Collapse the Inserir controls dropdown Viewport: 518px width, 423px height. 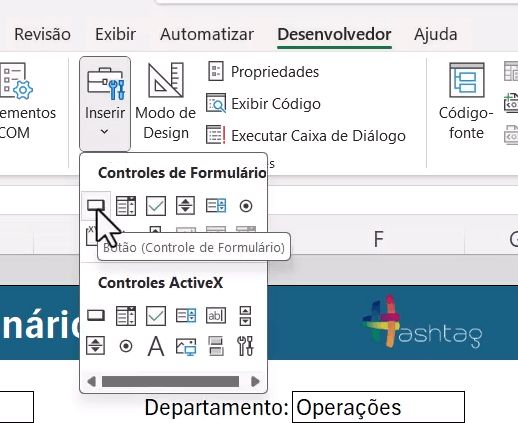coord(105,104)
